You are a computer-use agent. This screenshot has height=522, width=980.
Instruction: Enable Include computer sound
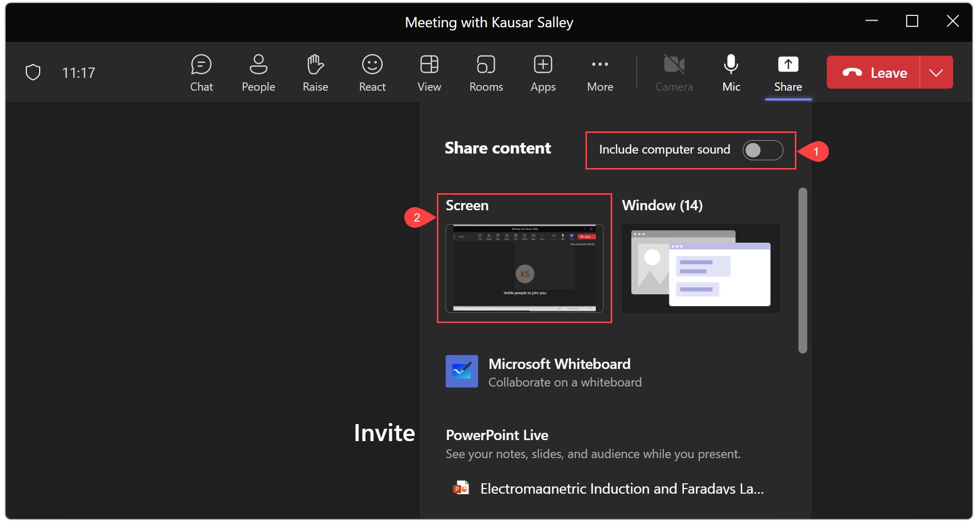point(762,150)
